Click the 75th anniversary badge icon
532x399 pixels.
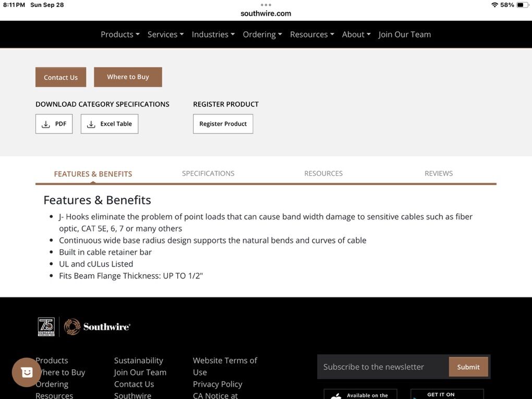[46, 327]
